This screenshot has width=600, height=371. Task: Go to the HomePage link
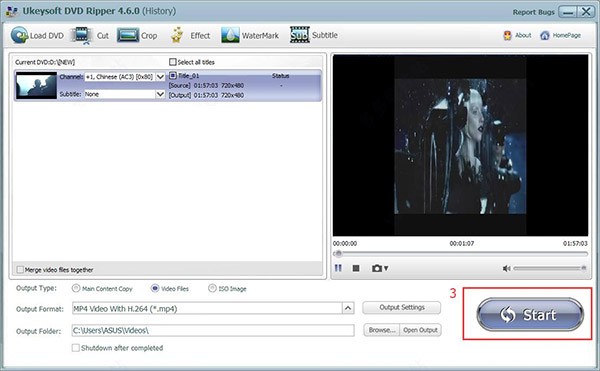(x=561, y=36)
